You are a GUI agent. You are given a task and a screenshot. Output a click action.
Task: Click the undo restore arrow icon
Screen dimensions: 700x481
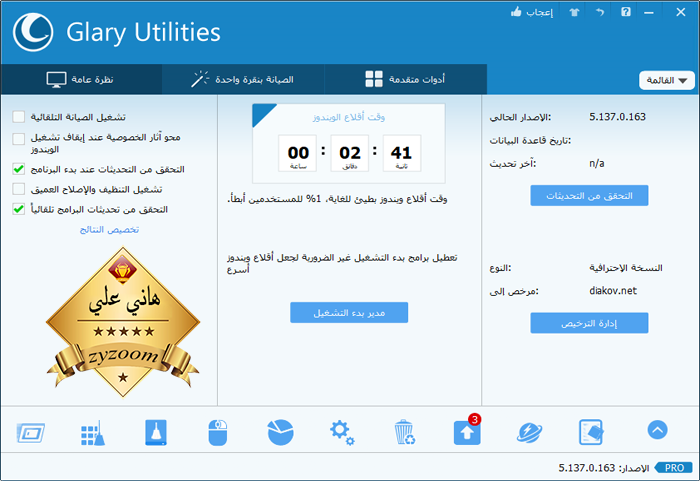click(x=600, y=12)
